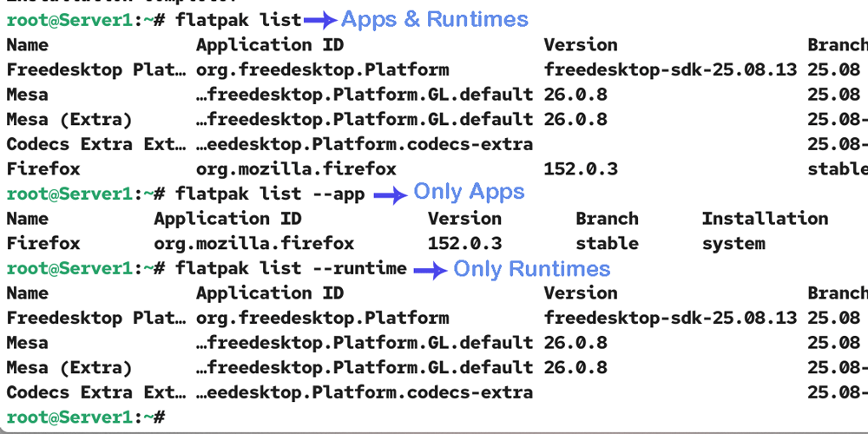Click "…eedesktop.Platform.codecs-extra" in the --runtime output
The width and height of the screenshot is (868, 434).
[365, 392]
